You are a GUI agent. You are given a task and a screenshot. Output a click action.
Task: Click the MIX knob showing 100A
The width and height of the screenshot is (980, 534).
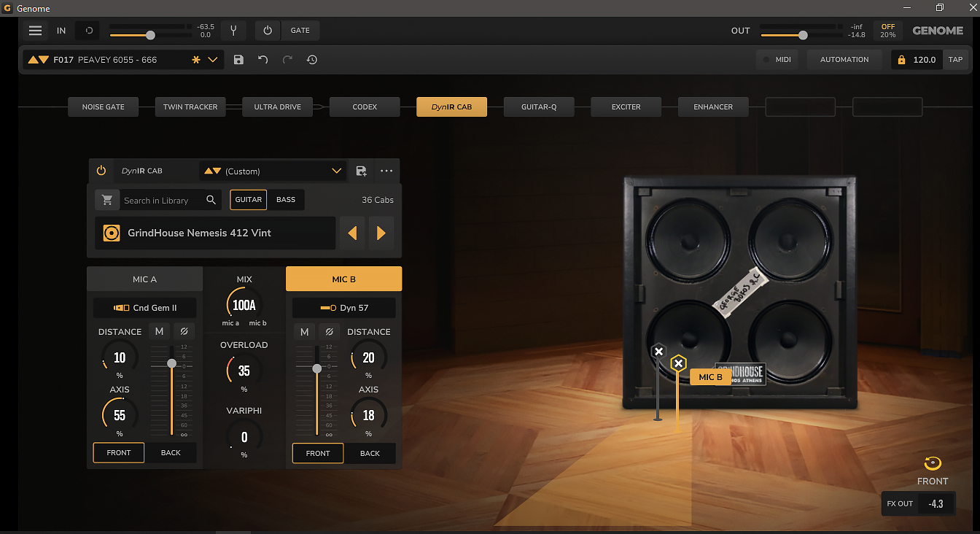point(244,305)
